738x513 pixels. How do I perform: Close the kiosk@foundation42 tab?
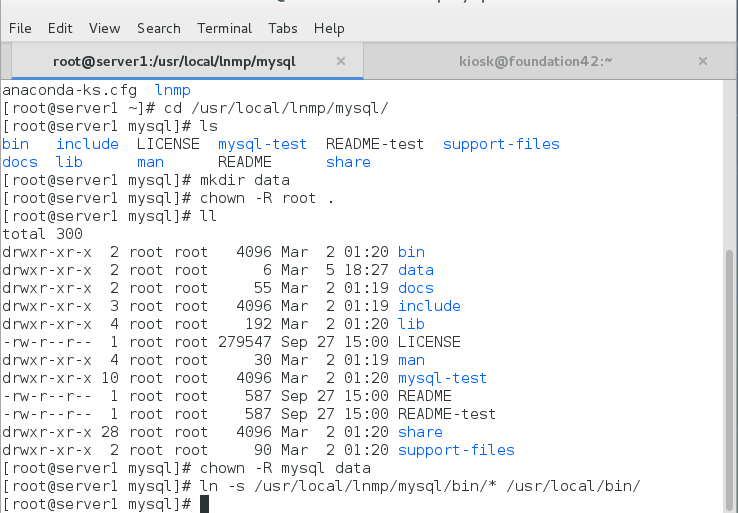[x=703, y=61]
